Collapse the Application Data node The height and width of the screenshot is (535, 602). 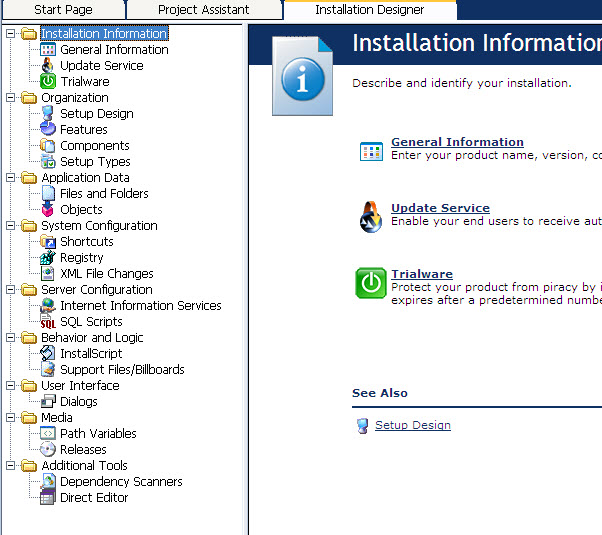[11, 177]
